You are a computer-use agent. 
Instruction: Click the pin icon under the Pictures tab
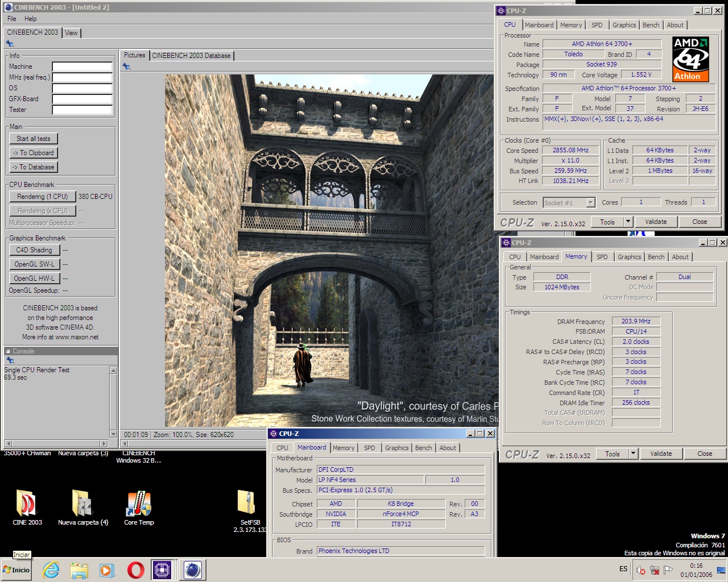pos(126,66)
